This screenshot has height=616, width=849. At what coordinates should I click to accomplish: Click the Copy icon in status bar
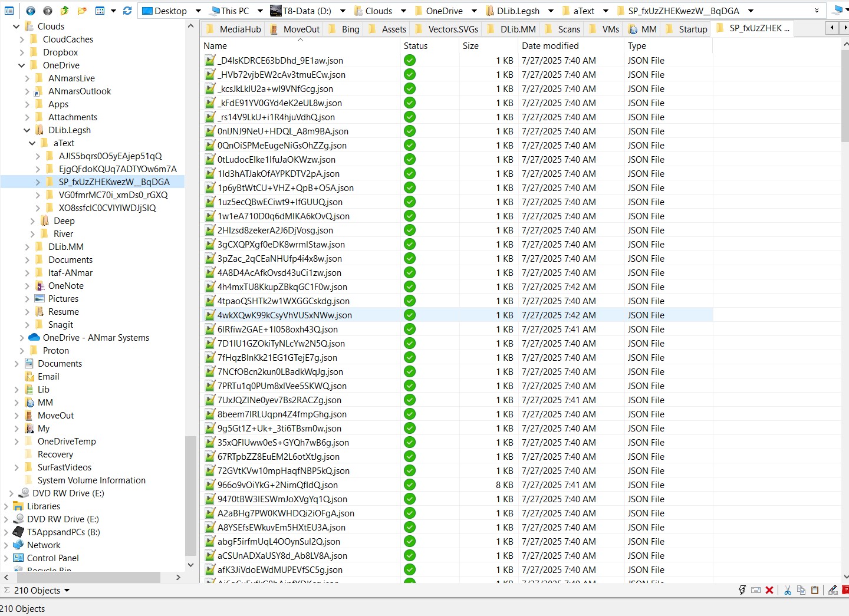[801, 590]
